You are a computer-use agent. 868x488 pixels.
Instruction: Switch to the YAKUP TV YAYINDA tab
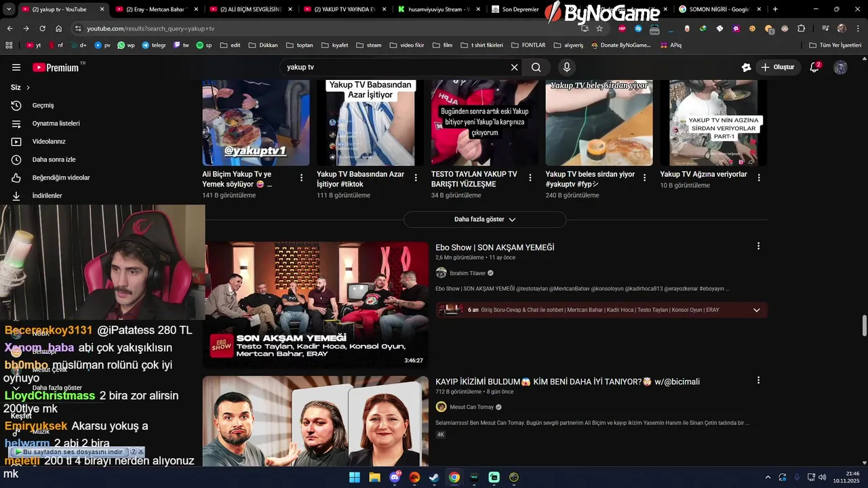coord(344,9)
